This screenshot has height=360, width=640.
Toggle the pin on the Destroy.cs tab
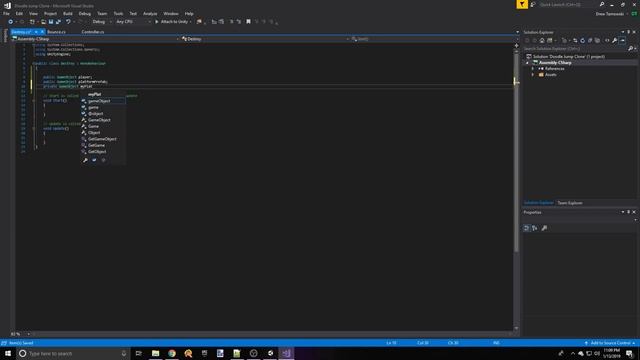pyautogui.click(x=36, y=32)
